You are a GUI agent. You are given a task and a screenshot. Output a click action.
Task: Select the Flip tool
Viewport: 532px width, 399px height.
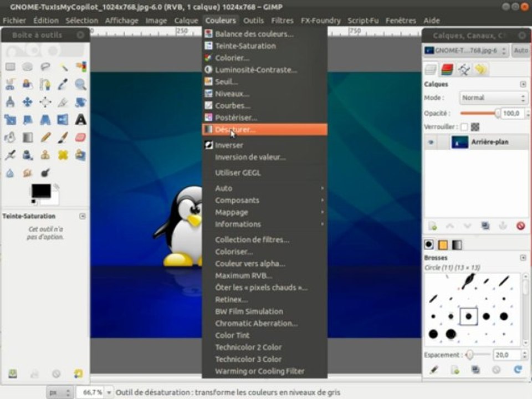(63, 120)
